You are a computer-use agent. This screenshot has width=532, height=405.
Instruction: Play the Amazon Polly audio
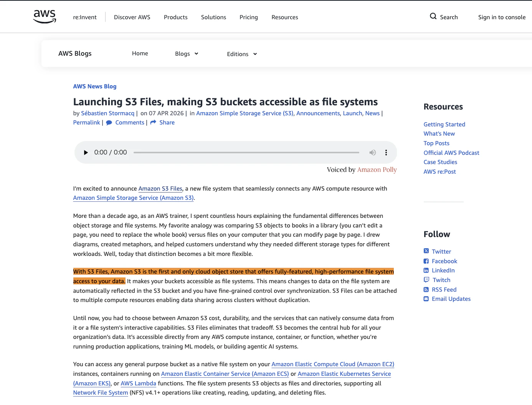pos(86,153)
